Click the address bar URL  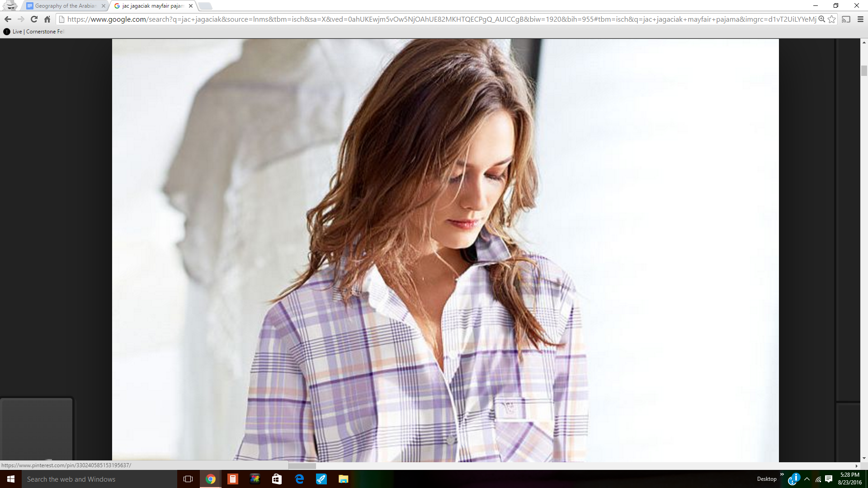[x=442, y=19]
